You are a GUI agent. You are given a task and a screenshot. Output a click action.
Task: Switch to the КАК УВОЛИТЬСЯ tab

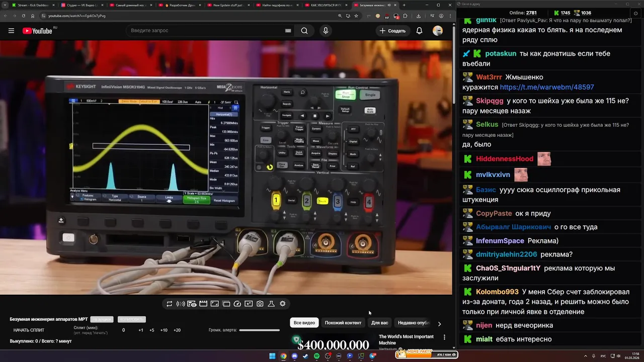point(327,5)
